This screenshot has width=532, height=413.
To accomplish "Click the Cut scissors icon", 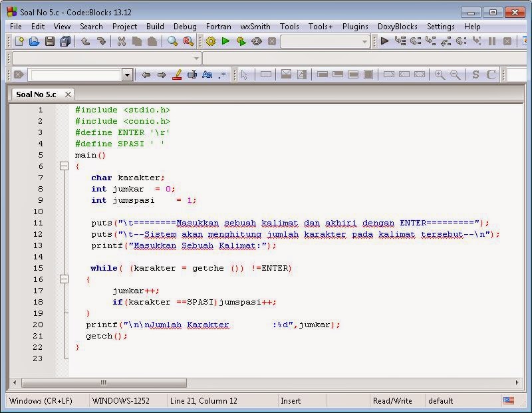I will (122, 41).
